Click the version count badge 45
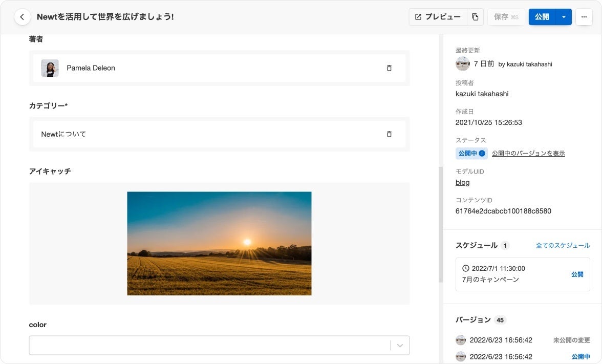 coord(500,320)
